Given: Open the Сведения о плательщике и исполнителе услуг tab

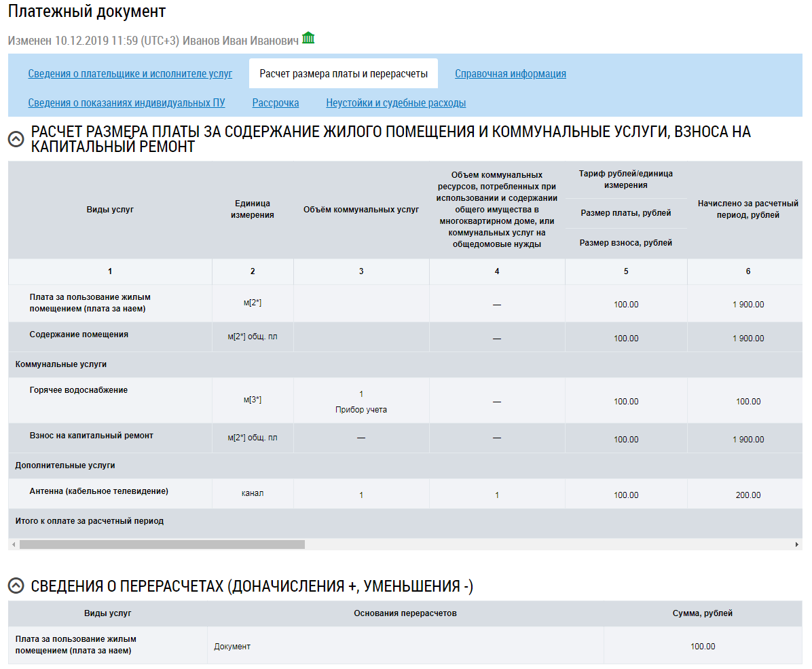Looking at the screenshot, I should click(130, 74).
